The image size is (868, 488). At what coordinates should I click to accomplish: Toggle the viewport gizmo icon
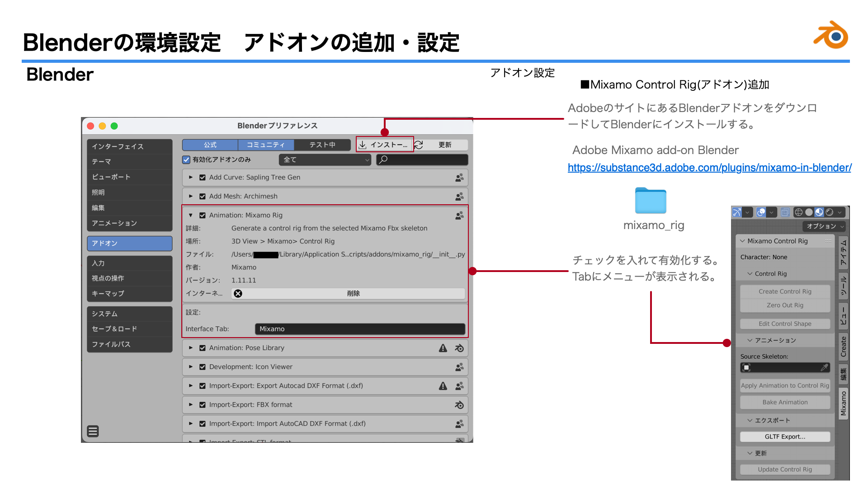click(737, 212)
